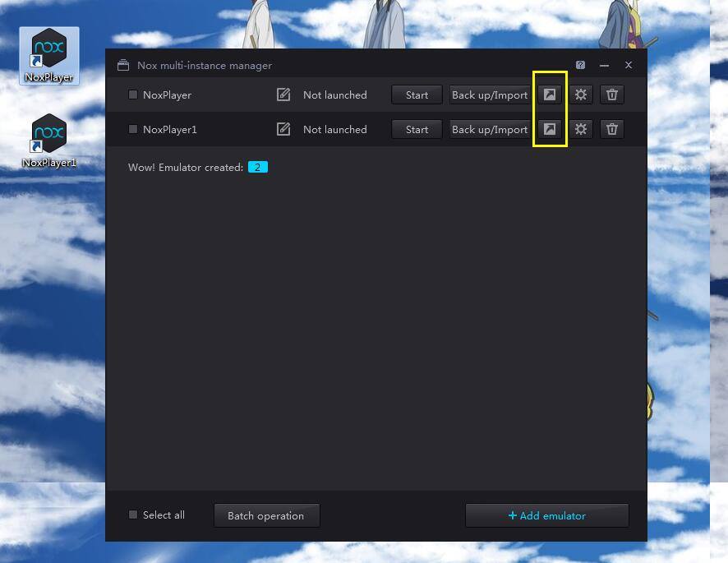Click Not launched status in NoxPlayer1 row
This screenshot has width=728, height=563.
coord(334,130)
